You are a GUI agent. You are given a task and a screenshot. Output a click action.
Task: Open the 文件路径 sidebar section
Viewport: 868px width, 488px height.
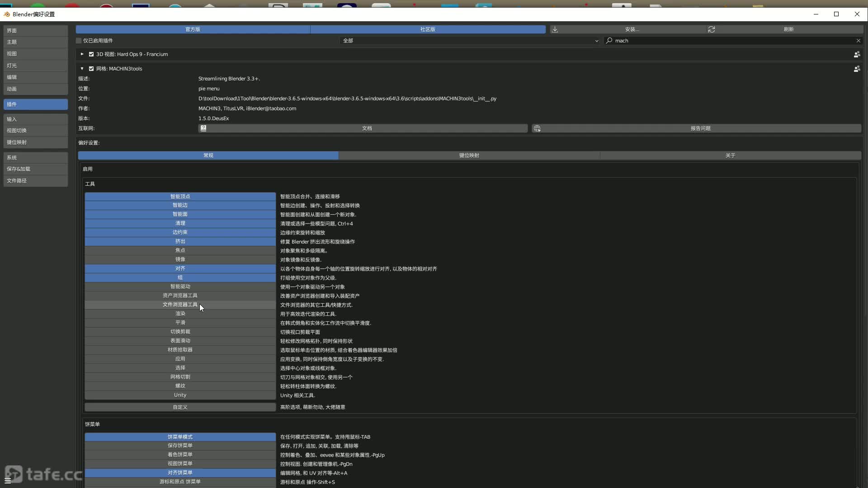(x=36, y=181)
